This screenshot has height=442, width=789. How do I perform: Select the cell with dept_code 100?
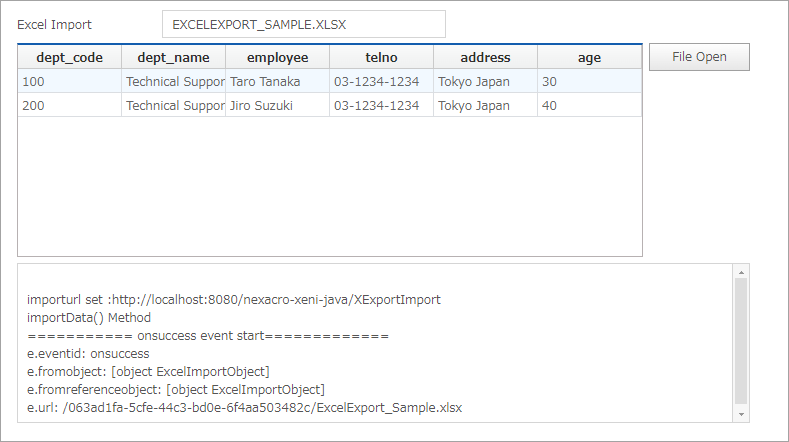[x=70, y=81]
